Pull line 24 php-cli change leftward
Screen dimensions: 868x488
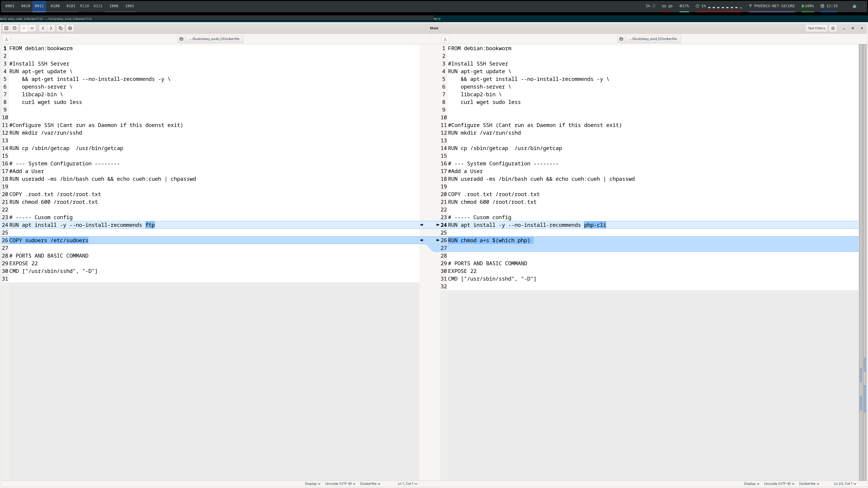pos(437,225)
